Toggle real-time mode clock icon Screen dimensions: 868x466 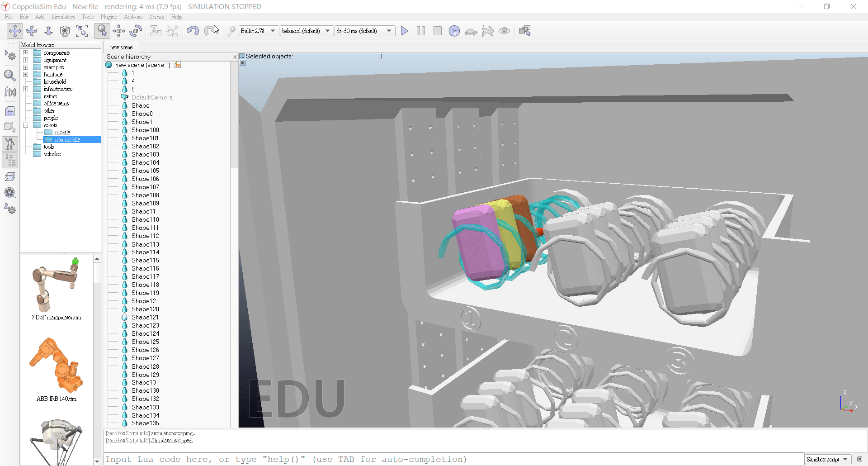coord(454,31)
